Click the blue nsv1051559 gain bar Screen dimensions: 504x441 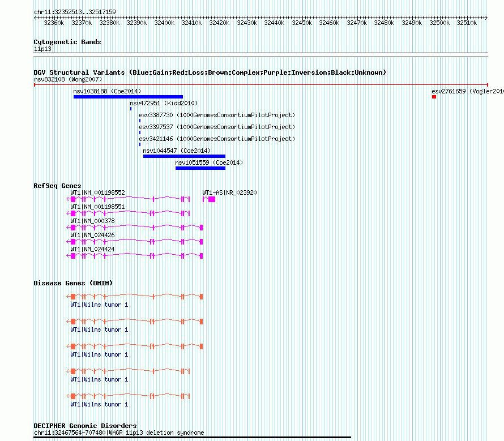click(200, 168)
